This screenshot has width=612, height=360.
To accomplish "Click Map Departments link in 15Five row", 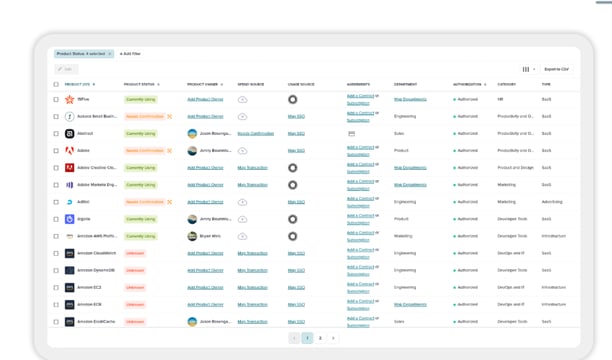I will (410, 100).
